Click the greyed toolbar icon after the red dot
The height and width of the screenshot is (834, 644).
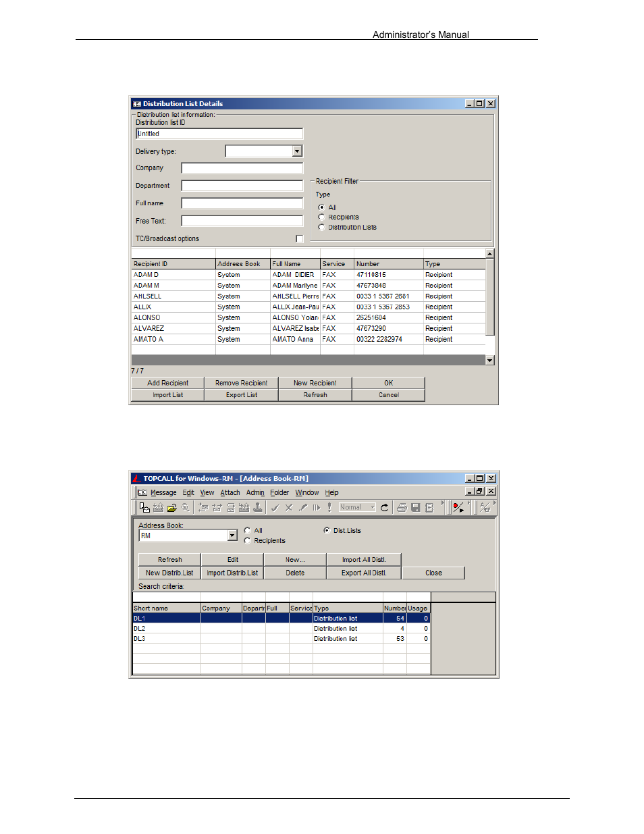pyautogui.click(x=485, y=507)
